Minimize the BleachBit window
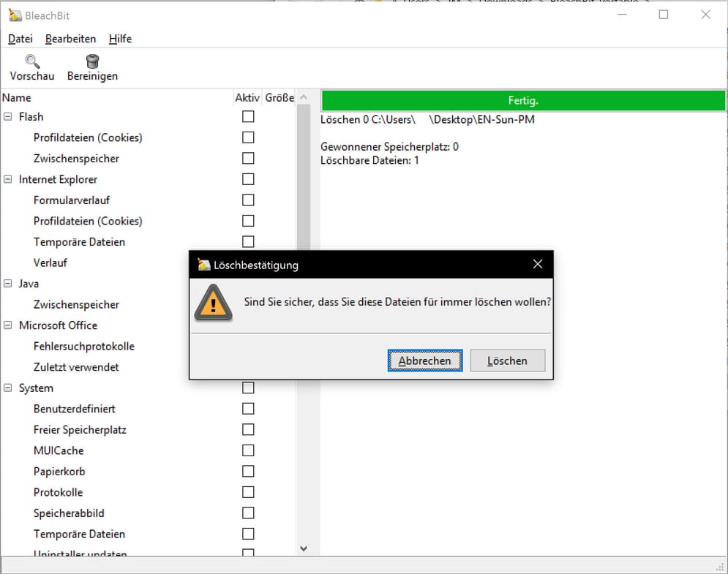The image size is (728, 574). coord(622,15)
